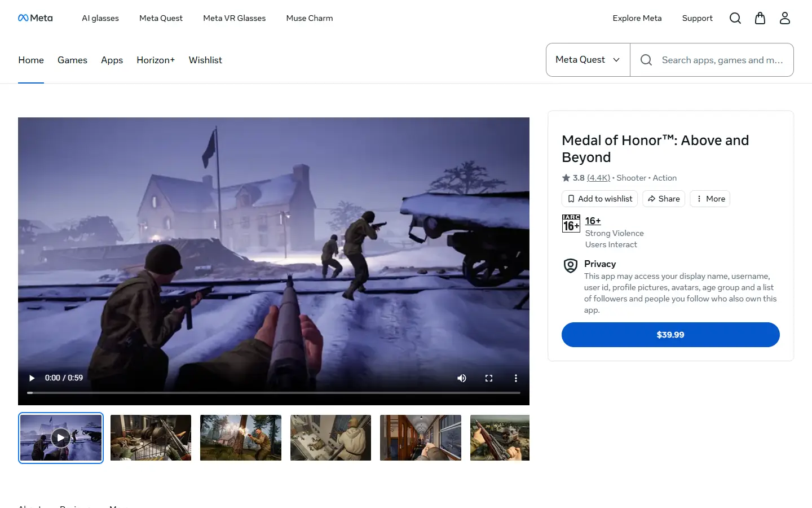Screen dimensions: 812x508
Task: Switch to the Horizon+ tab
Action: 156,60
